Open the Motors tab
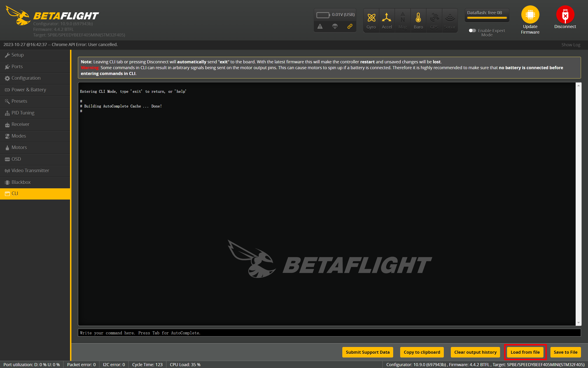Screen dimensions: 588x368 (35, 148)
